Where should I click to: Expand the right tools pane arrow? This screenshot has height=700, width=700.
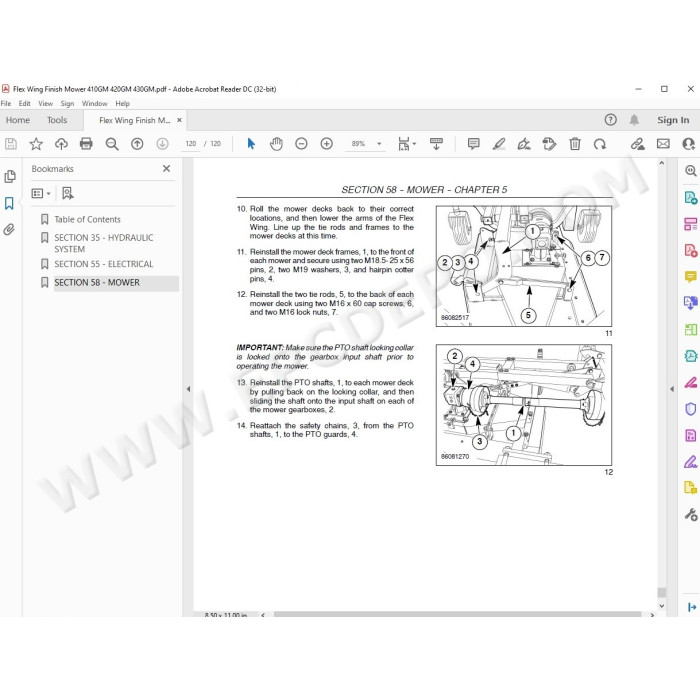tap(672, 389)
